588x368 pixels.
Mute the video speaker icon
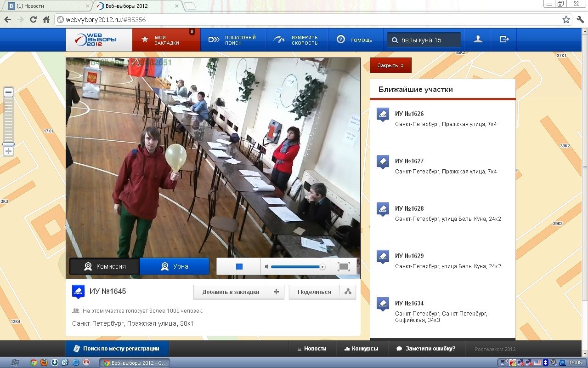tap(267, 266)
